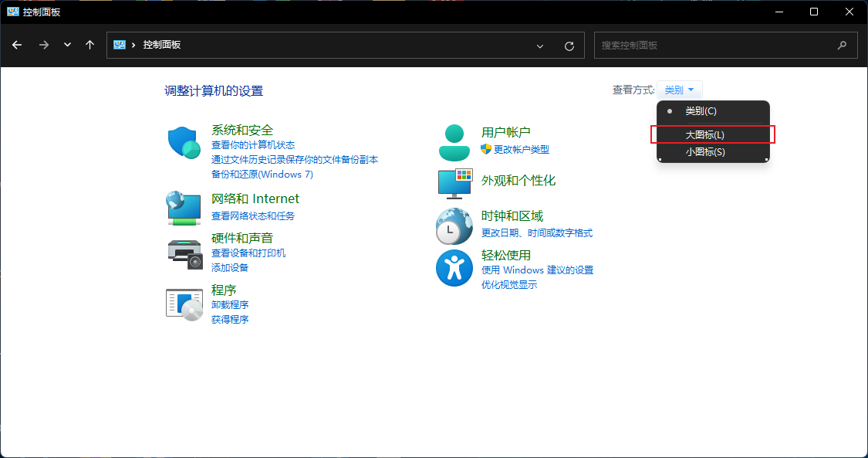
Task: Click the up navigation arrow
Action: [x=90, y=45]
